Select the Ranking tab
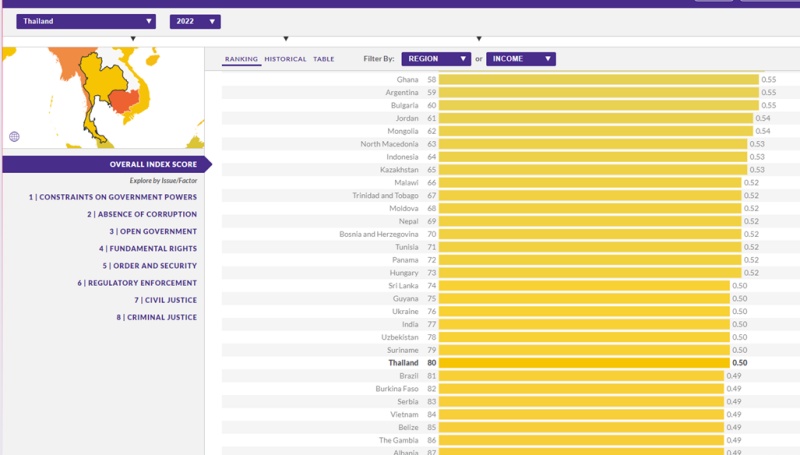The image size is (800, 455). [241, 59]
